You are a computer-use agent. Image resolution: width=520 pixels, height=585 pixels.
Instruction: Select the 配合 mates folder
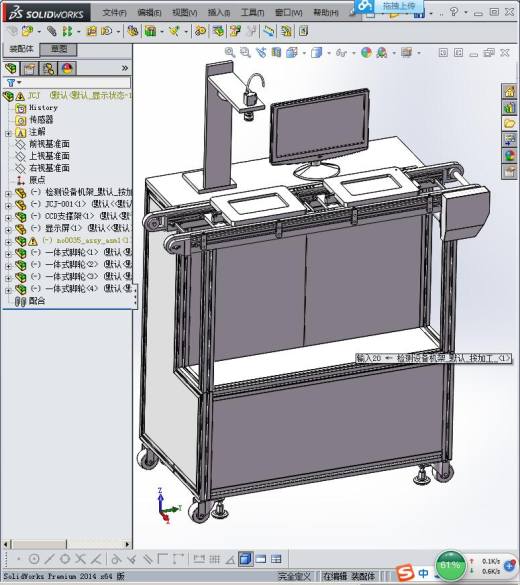pyautogui.click(x=30, y=301)
